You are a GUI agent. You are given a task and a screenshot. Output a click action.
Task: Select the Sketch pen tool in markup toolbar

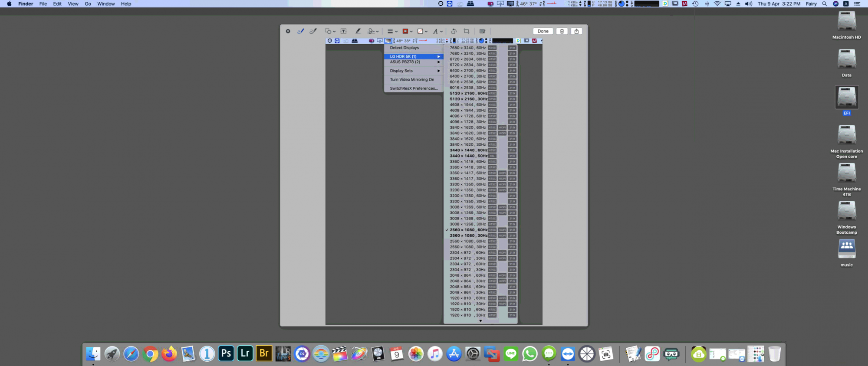(x=300, y=31)
